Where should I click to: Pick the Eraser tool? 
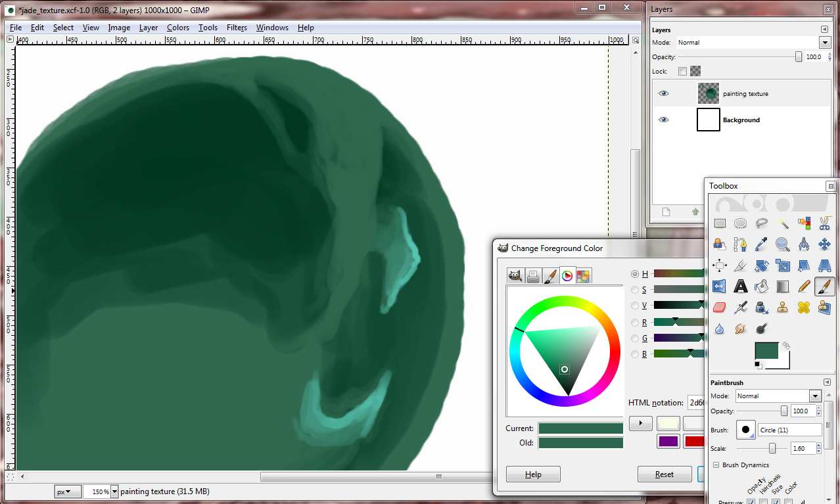pos(719,308)
